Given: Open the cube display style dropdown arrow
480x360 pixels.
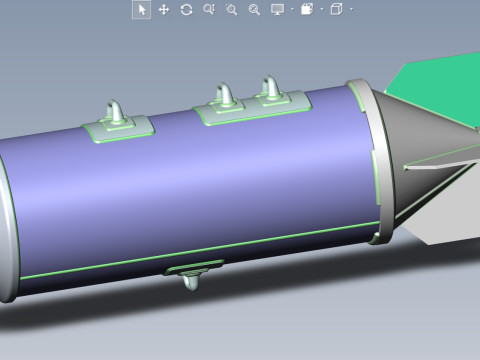Looking at the screenshot, I should (351, 9).
